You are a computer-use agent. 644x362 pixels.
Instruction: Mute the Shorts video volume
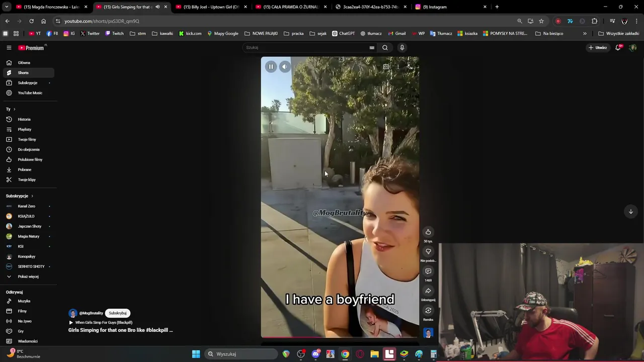285,66
